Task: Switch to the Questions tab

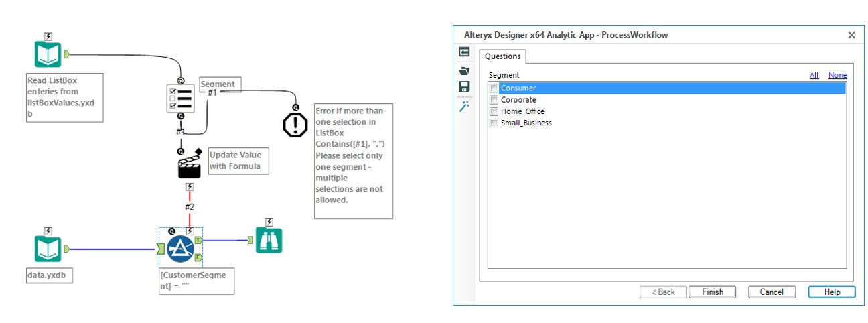Action: 503,56
